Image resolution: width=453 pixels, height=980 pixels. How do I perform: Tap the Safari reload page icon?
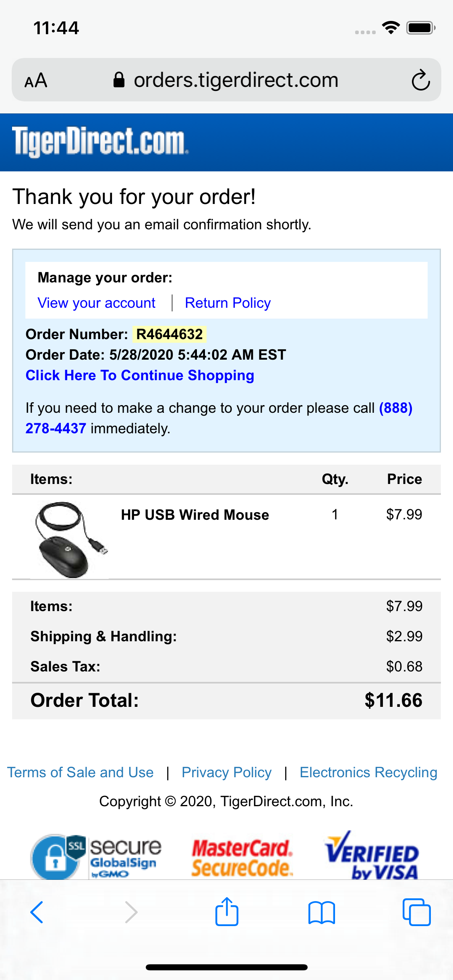click(x=421, y=80)
